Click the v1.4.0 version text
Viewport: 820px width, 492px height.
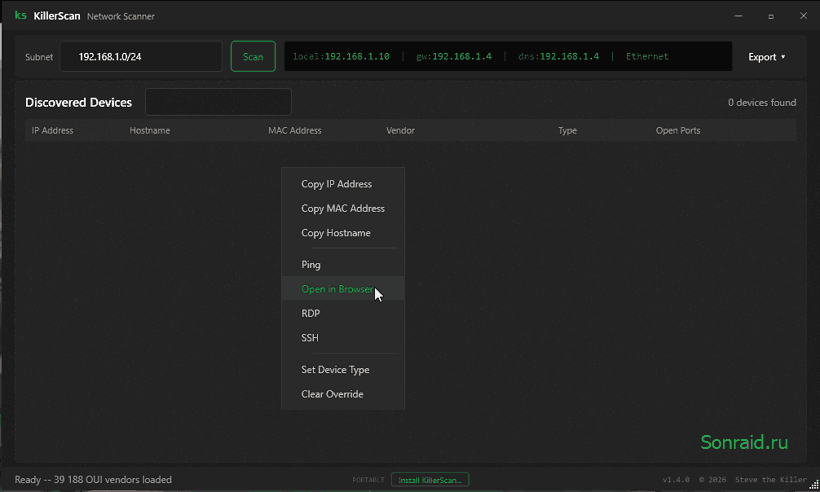click(x=676, y=479)
